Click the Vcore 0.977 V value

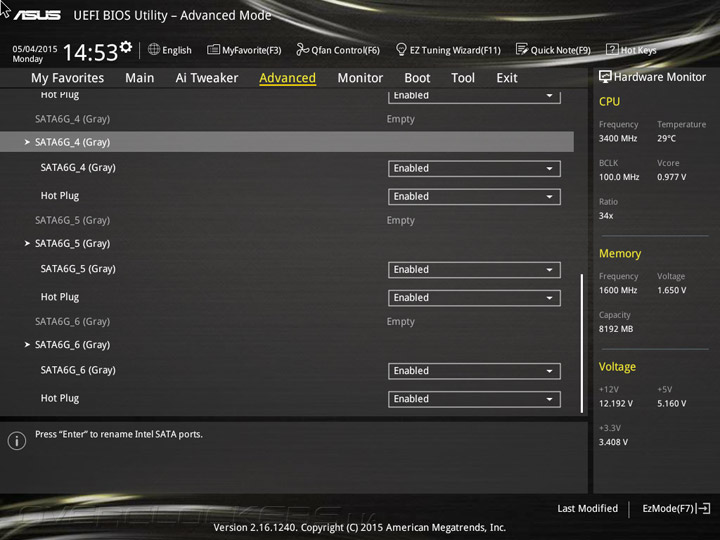point(671,177)
